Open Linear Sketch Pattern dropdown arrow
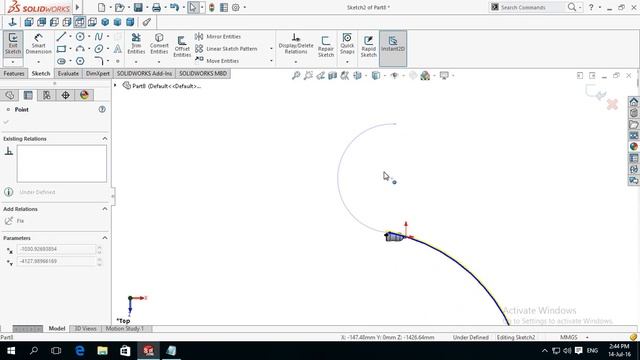 coord(271,49)
